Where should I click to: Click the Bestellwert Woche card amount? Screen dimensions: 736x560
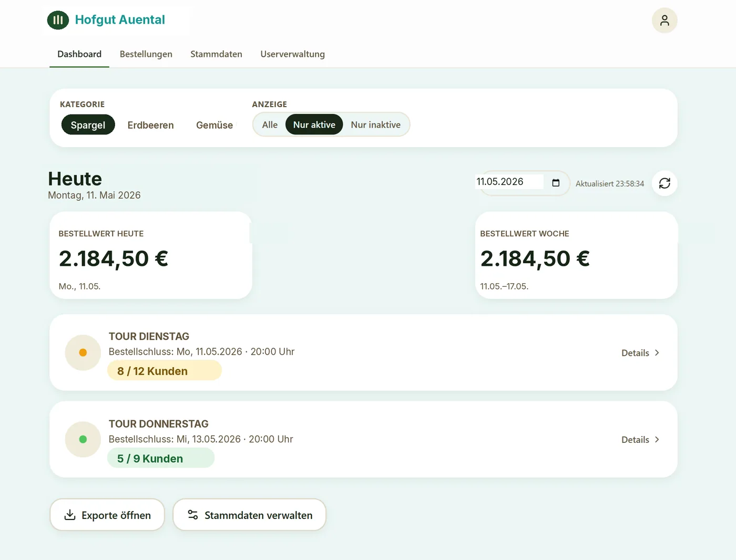click(535, 258)
